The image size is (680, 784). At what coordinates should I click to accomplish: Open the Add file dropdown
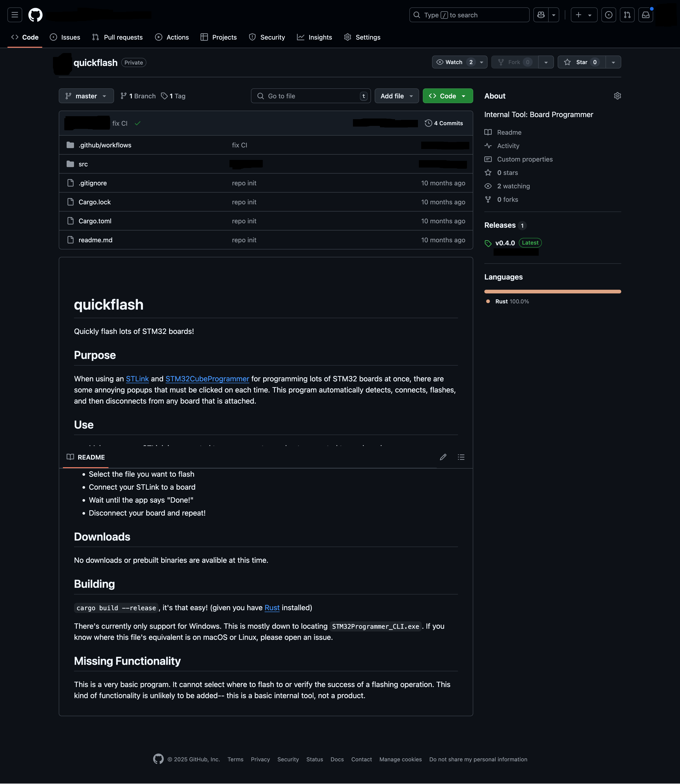point(396,96)
